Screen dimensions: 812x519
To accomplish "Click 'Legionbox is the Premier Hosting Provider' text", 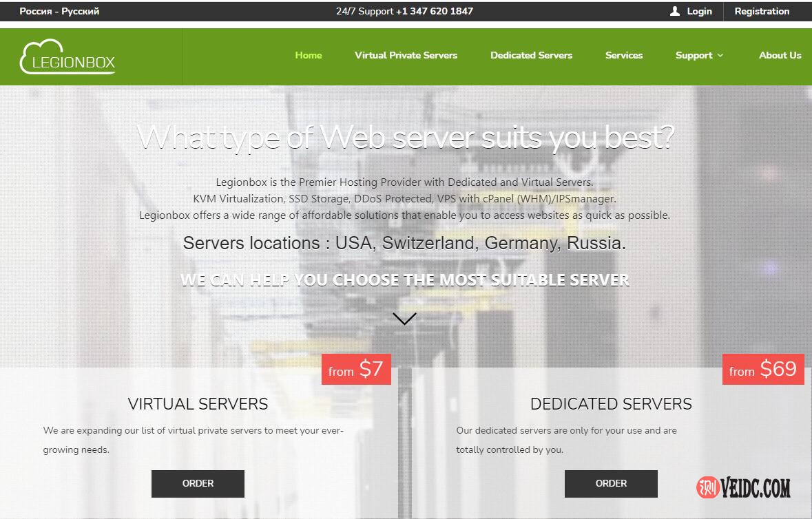I will click(404, 182).
